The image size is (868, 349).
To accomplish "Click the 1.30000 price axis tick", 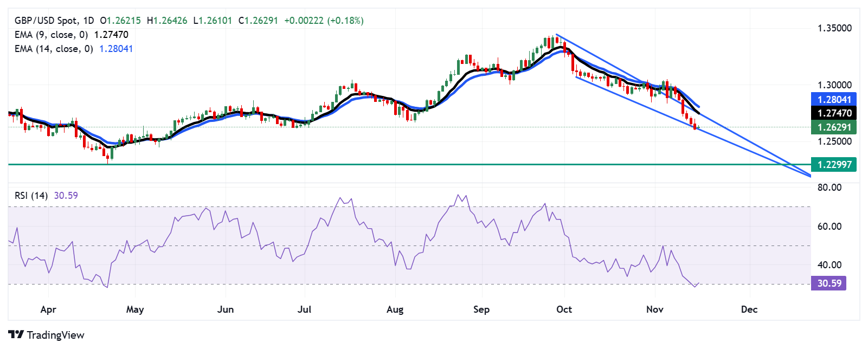I will [x=834, y=85].
